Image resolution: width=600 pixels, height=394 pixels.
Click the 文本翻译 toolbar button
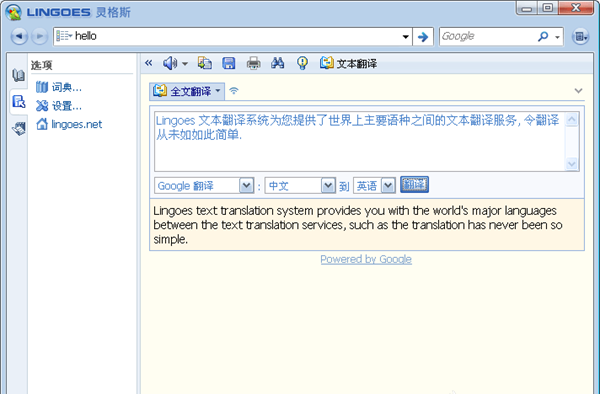tap(348, 63)
